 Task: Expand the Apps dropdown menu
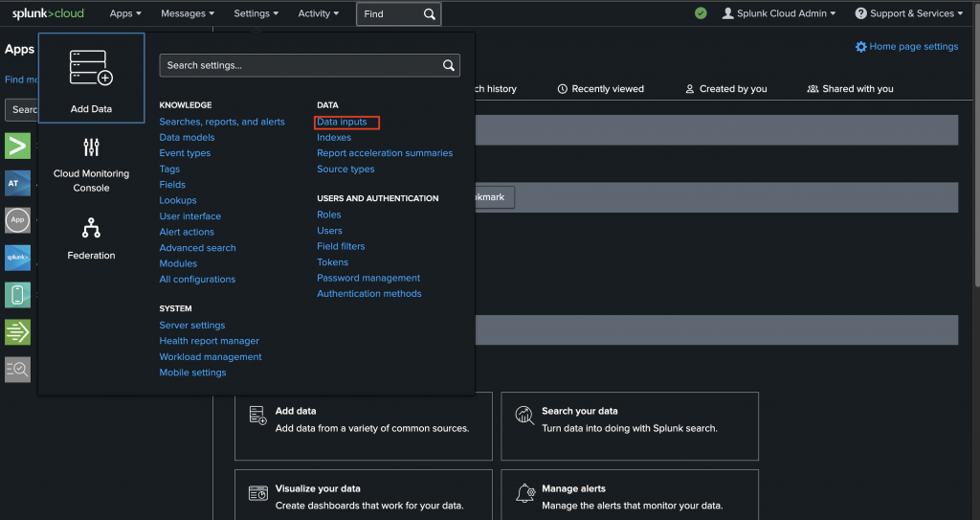click(125, 13)
